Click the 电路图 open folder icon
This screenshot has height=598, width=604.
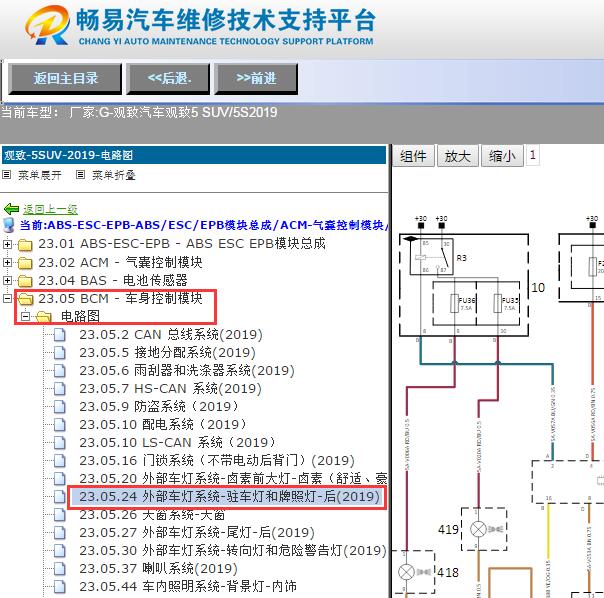pos(44,317)
